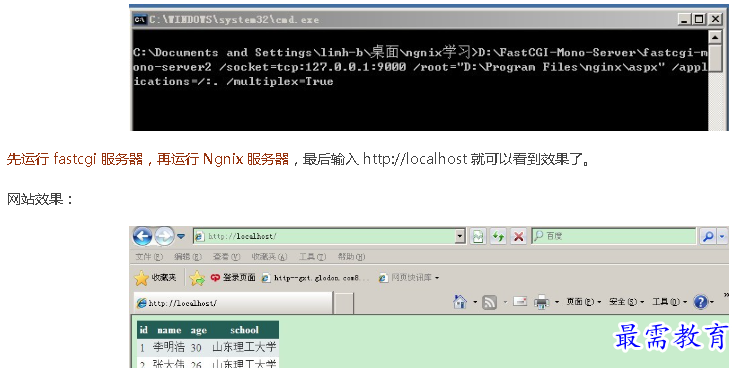Click the Home house icon
Viewport: 737px width, 368px height.
tap(460, 302)
